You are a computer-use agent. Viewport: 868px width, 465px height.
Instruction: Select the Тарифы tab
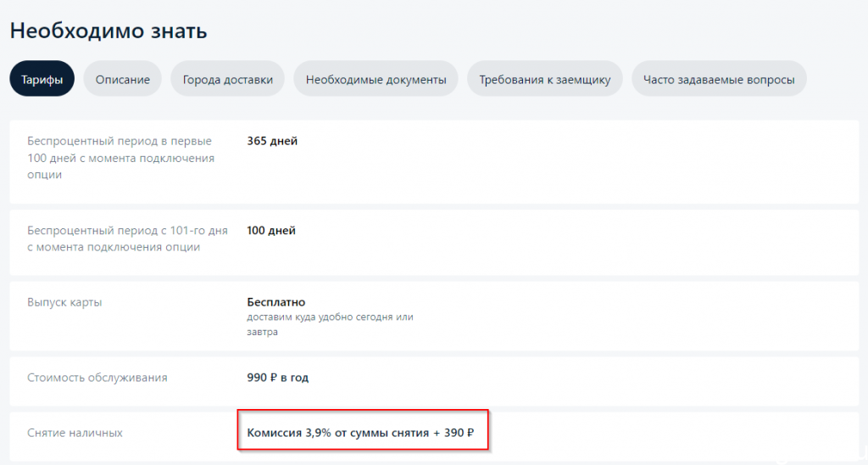click(x=42, y=79)
